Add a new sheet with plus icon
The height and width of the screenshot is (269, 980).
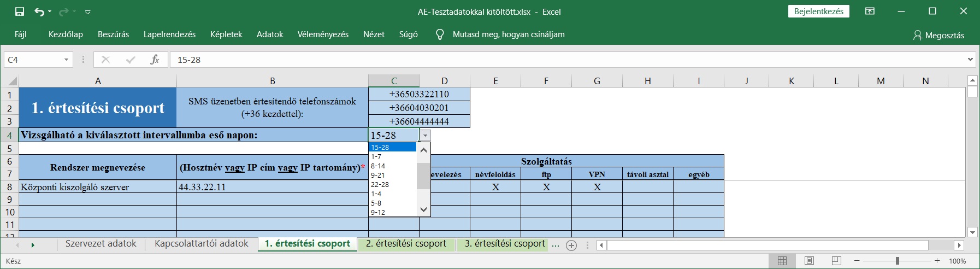571,245
